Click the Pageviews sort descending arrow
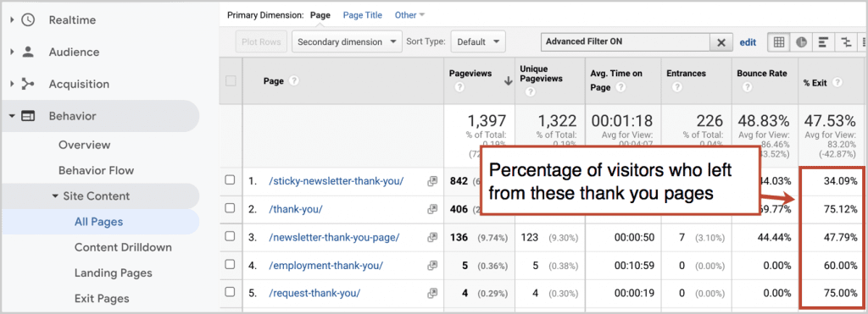This screenshot has width=868, height=314. click(x=508, y=80)
